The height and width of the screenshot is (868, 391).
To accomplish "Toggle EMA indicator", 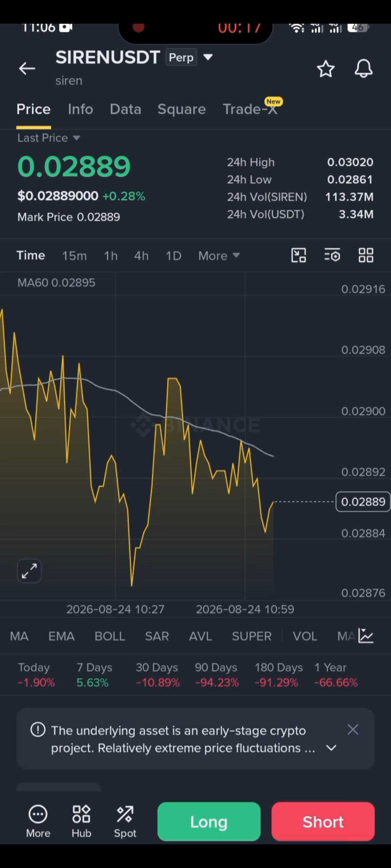I will tap(61, 636).
